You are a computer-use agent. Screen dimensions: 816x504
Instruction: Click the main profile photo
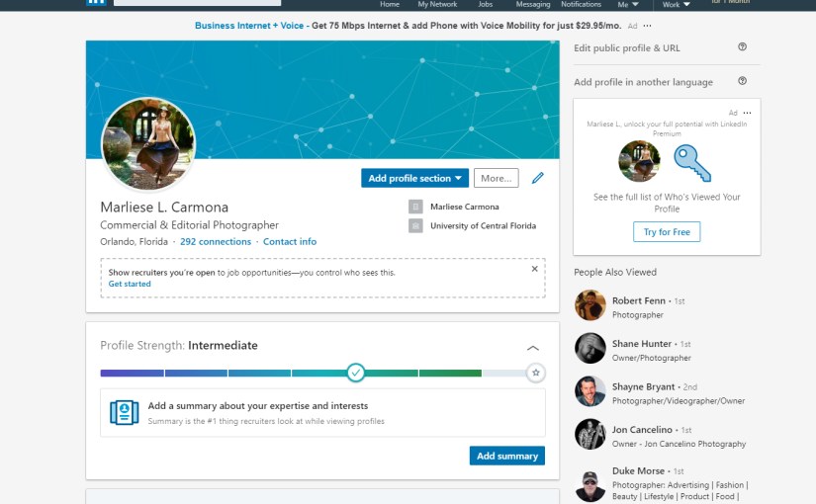pyautogui.click(x=148, y=144)
